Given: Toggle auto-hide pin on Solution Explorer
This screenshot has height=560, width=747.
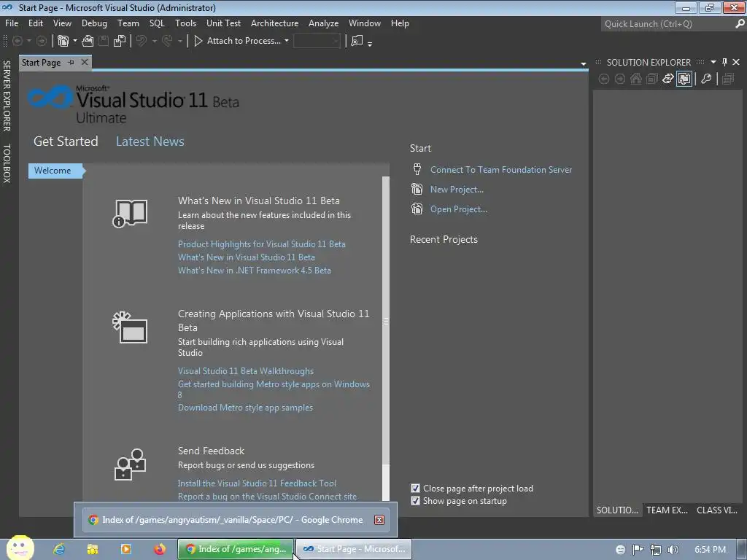Looking at the screenshot, I should point(724,62).
